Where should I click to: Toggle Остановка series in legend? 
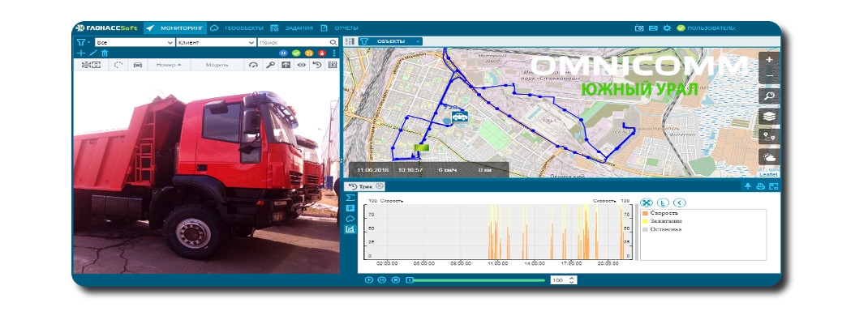tap(662, 228)
